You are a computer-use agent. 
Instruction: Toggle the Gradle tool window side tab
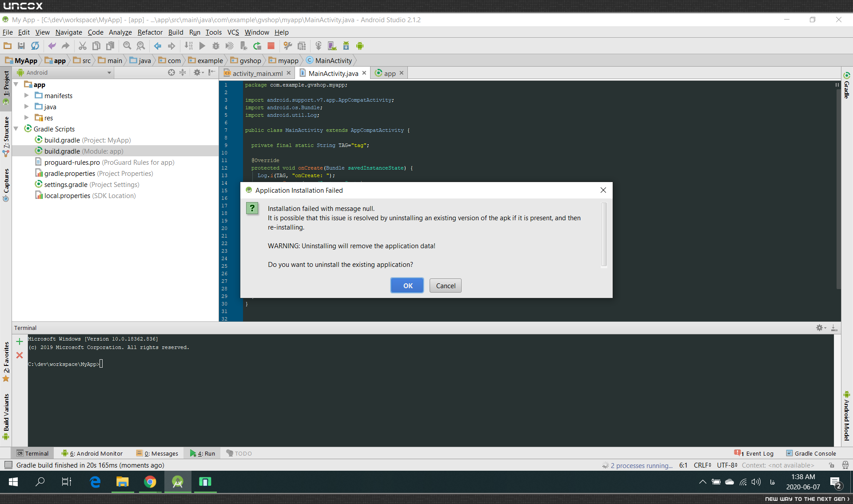tap(847, 85)
